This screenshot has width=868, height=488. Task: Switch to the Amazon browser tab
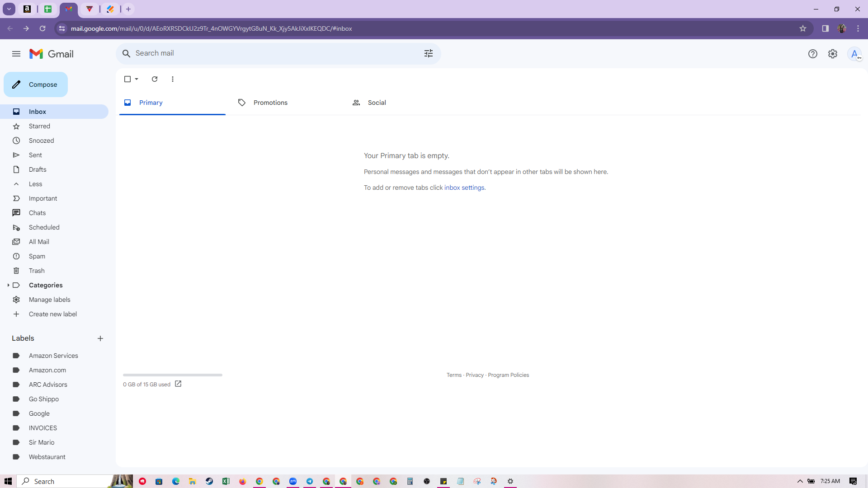[27, 9]
